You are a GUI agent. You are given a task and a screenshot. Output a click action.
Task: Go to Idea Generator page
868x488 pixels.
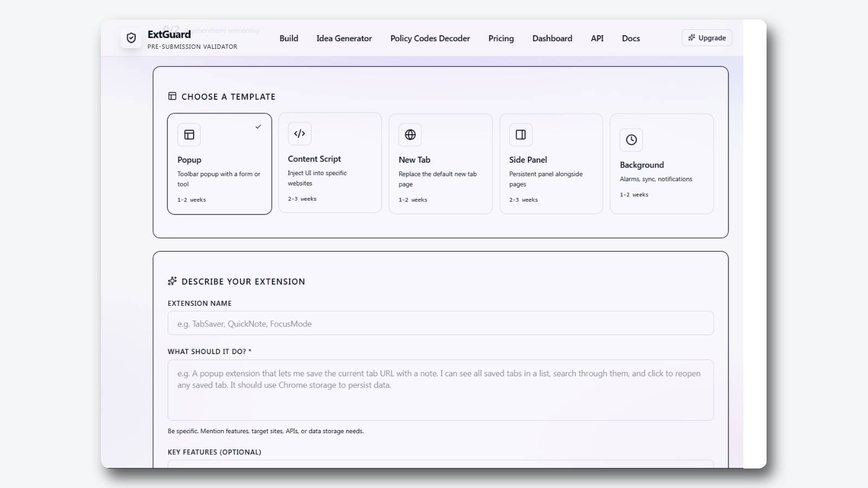click(344, 38)
